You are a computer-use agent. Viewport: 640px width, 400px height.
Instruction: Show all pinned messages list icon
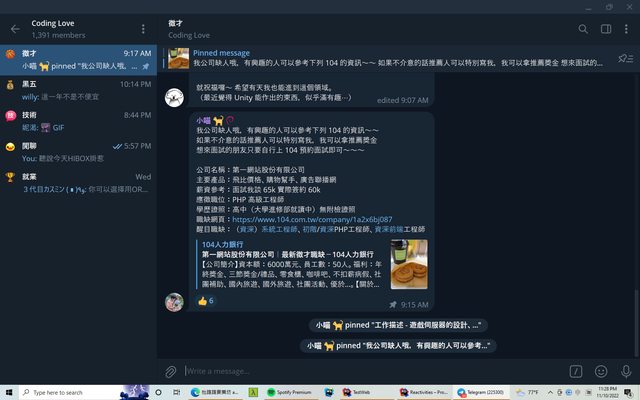click(x=625, y=58)
